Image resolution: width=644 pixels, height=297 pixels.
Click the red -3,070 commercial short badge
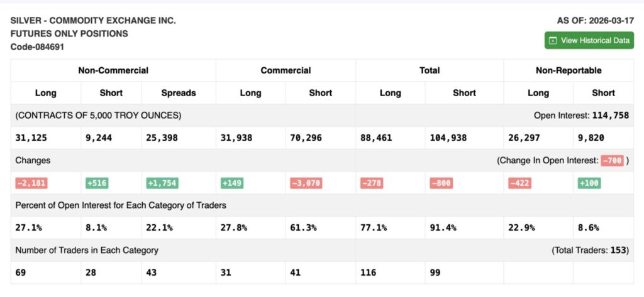coord(306,183)
